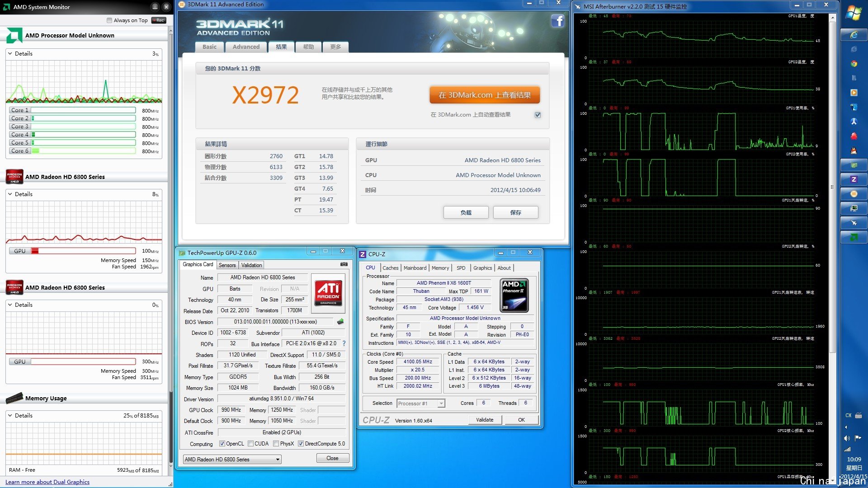The width and height of the screenshot is (868, 488).
Task: Open Learn more about Dual Graphics link
Action: point(47,482)
